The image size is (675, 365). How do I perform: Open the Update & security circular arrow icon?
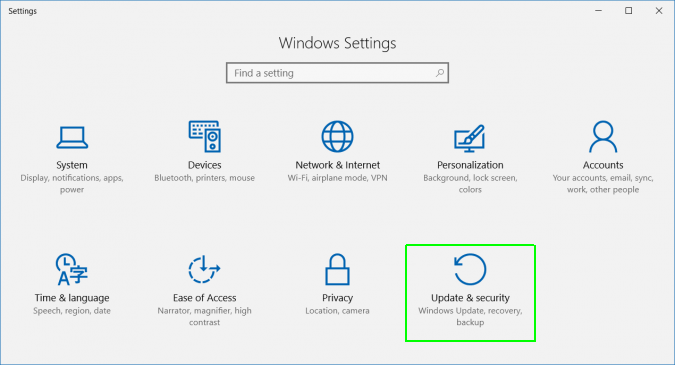pos(470,269)
